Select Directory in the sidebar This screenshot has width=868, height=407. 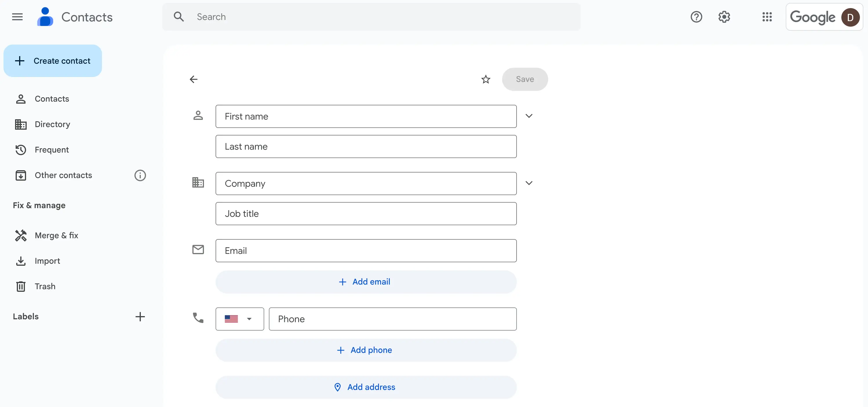pos(52,124)
